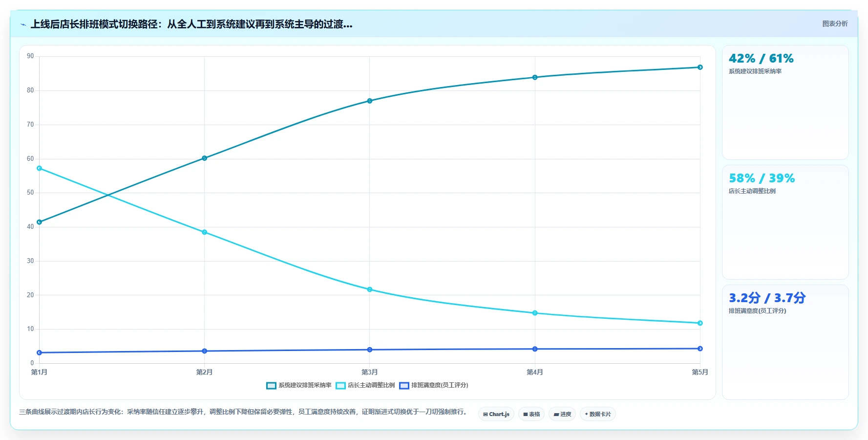Click the 图表分析 label in the header

pyautogui.click(x=835, y=23)
